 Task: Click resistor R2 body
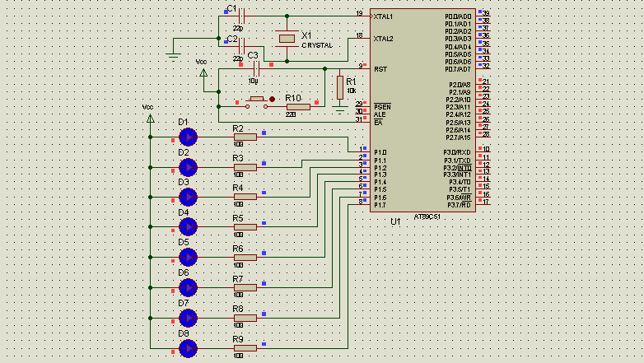(x=245, y=137)
